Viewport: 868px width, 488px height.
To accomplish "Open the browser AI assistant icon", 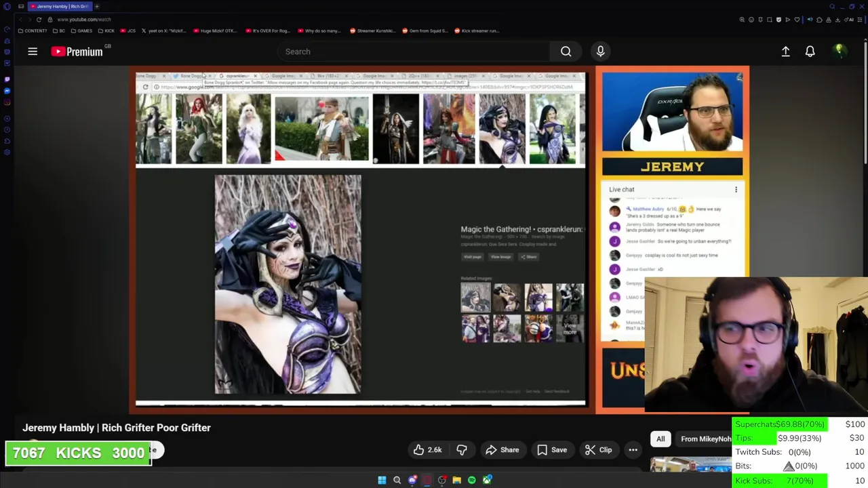I will coord(848,20).
